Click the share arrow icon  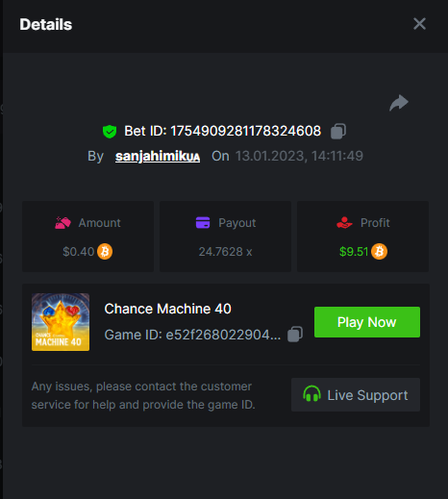click(x=399, y=103)
